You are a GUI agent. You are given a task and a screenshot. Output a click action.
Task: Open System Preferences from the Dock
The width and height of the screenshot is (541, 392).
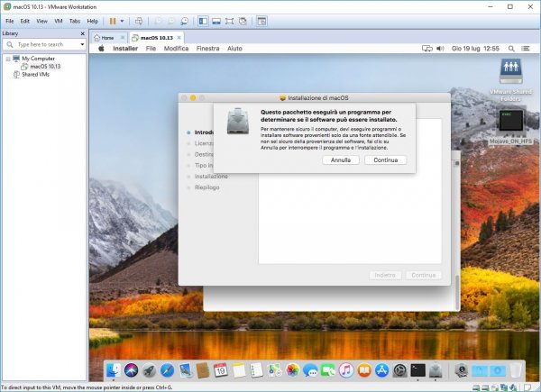pos(400,370)
